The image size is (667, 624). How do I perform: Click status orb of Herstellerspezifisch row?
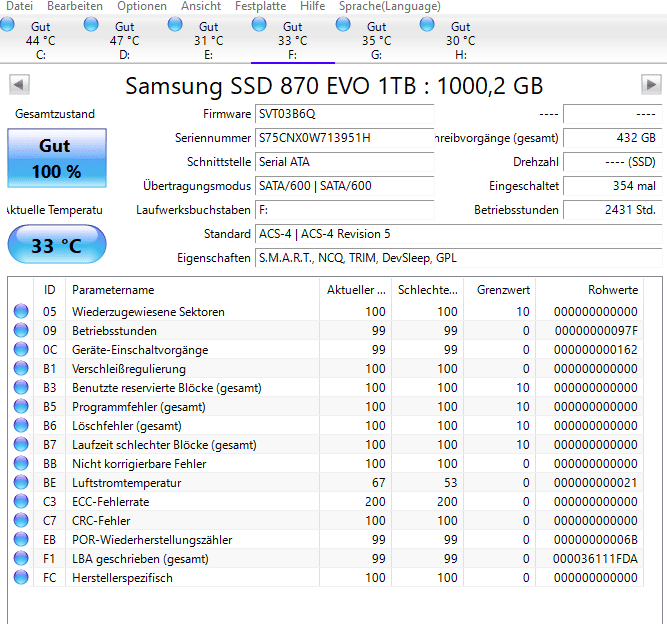pyautogui.click(x=21, y=577)
